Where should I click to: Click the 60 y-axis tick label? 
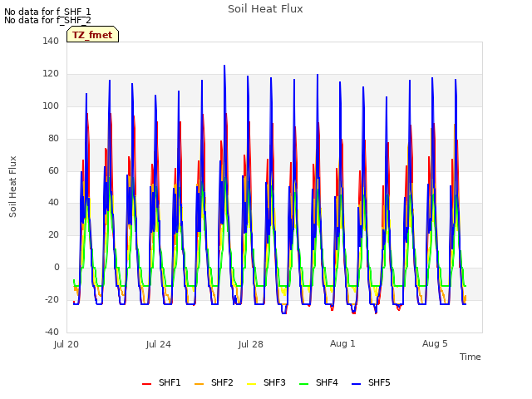pos(53,170)
